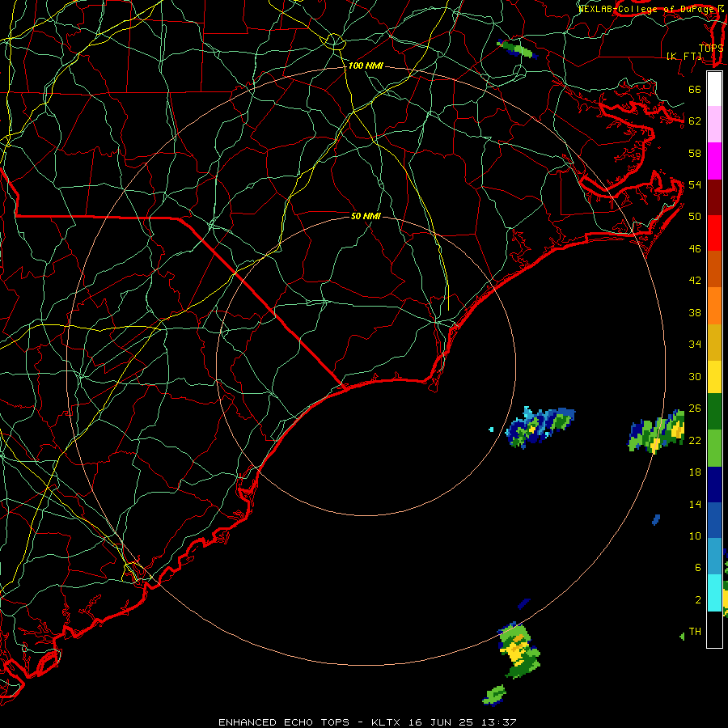Click the white swatch at the top of the color scale
This screenshot has width=728, height=728.
pyautogui.click(x=714, y=89)
